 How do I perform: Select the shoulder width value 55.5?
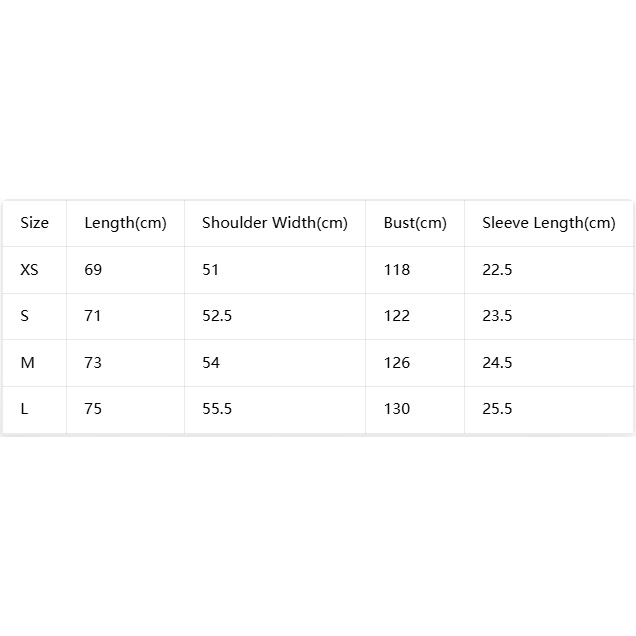point(217,409)
